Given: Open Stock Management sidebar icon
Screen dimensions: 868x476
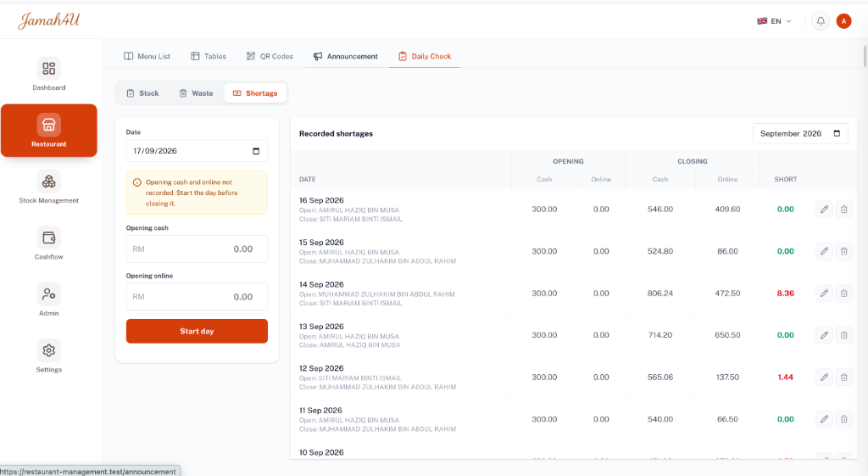Looking at the screenshot, I should [x=48, y=182].
